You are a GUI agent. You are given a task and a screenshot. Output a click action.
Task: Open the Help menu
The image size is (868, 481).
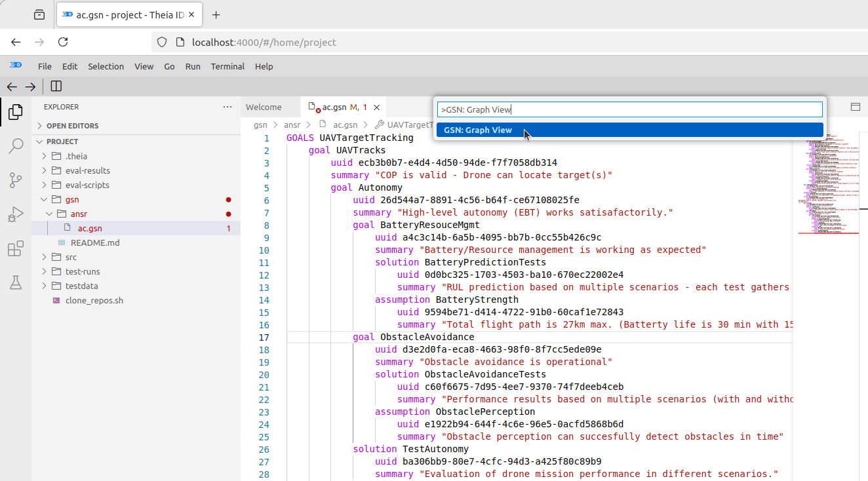pos(264,66)
